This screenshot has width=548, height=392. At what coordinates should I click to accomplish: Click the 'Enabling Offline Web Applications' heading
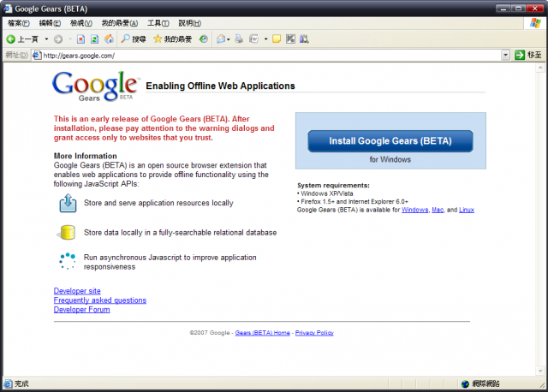220,86
